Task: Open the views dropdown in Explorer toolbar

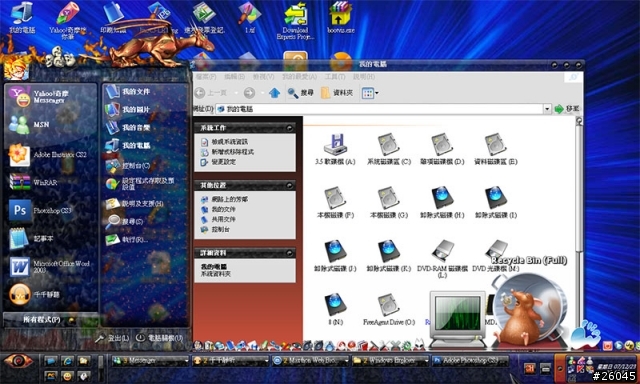Action: pos(370,93)
